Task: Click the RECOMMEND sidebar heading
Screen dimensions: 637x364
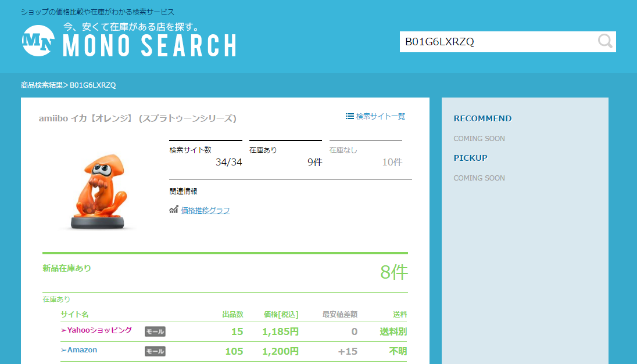Action: (x=482, y=118)
